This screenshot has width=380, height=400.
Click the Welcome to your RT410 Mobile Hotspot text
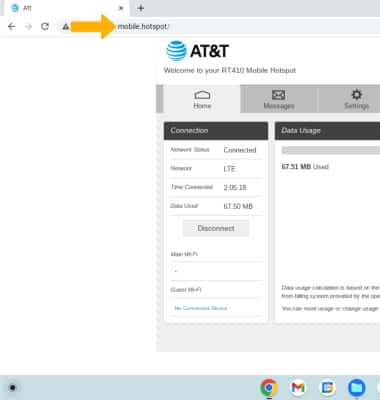tap(230, 70)
